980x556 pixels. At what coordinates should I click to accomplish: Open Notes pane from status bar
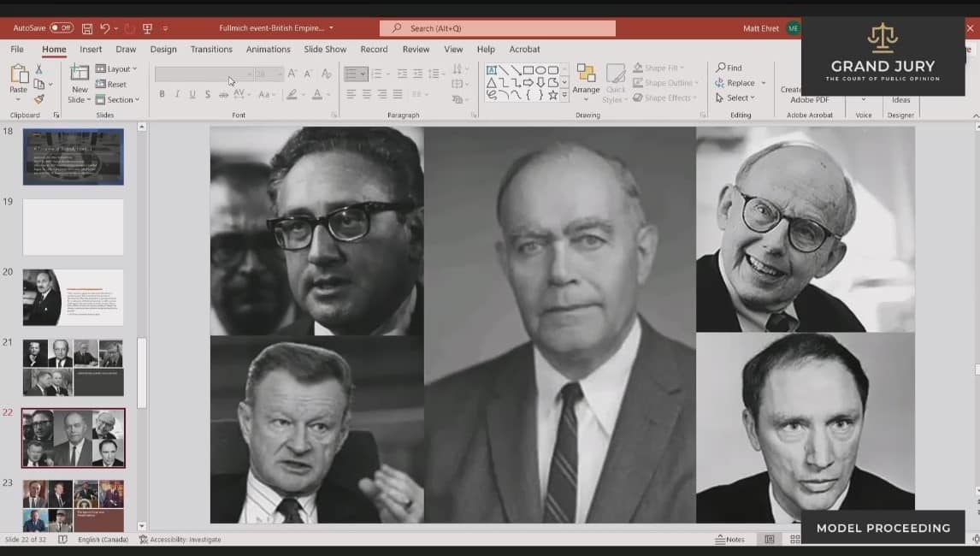click(729, 540)
